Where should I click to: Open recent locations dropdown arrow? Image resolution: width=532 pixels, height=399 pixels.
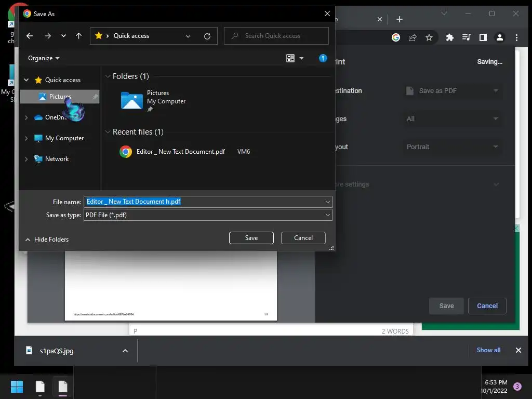click(x=63, y=36)
